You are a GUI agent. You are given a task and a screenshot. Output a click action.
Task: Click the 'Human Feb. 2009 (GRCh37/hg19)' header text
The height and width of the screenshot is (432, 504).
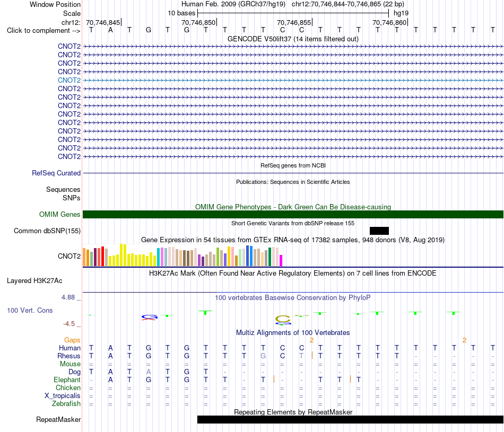[233, 4]
